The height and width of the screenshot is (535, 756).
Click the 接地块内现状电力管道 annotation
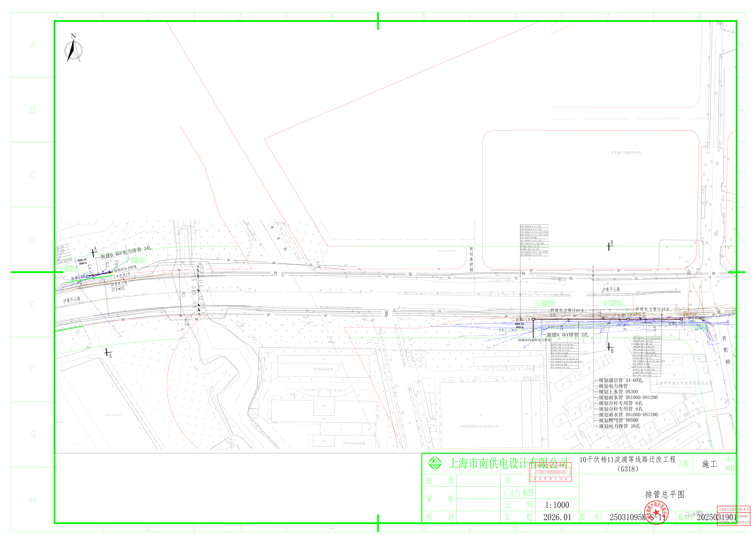pos(534,340)
